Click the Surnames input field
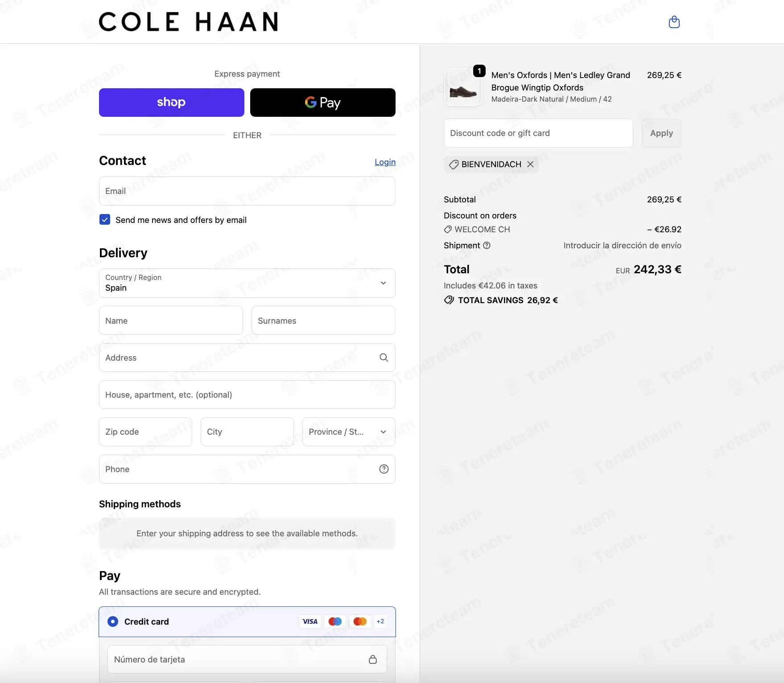The image size is (784, 683). pos(323,321)
